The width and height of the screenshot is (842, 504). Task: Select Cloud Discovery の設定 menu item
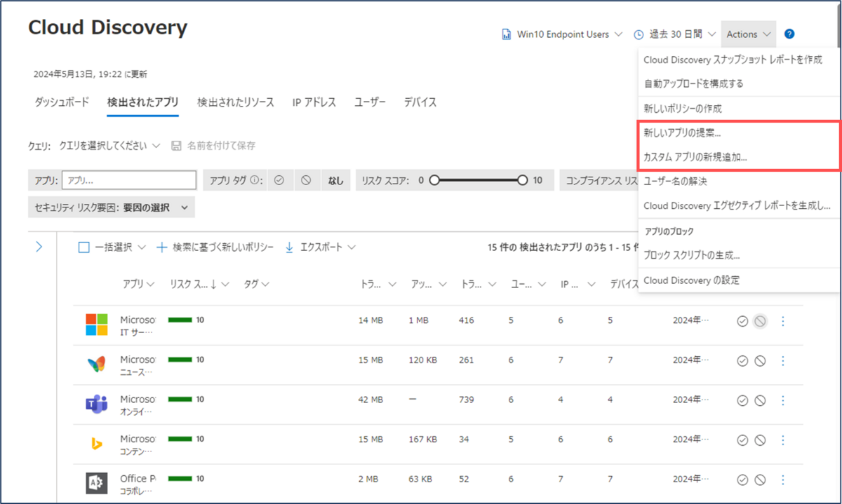[691, 280]
